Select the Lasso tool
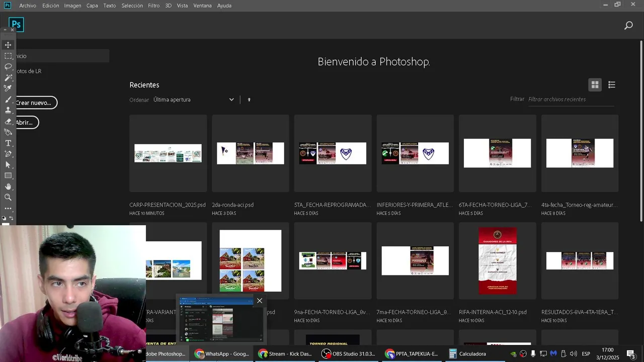Screen dimensions: 644x362 point(8,67)
